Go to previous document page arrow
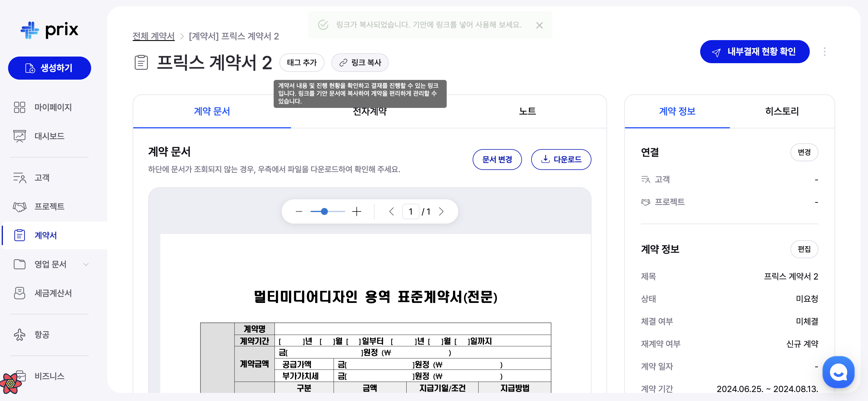This screenshot has width=868, height=401. point(391,212)
